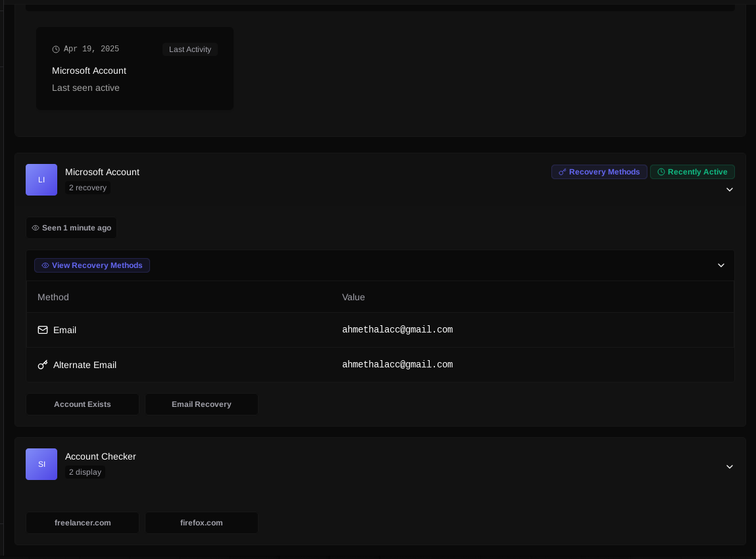The height and width of the screenshot is (559, 756).
Task: Click the key icon in Alternate Email row
Action: [43, 365]
